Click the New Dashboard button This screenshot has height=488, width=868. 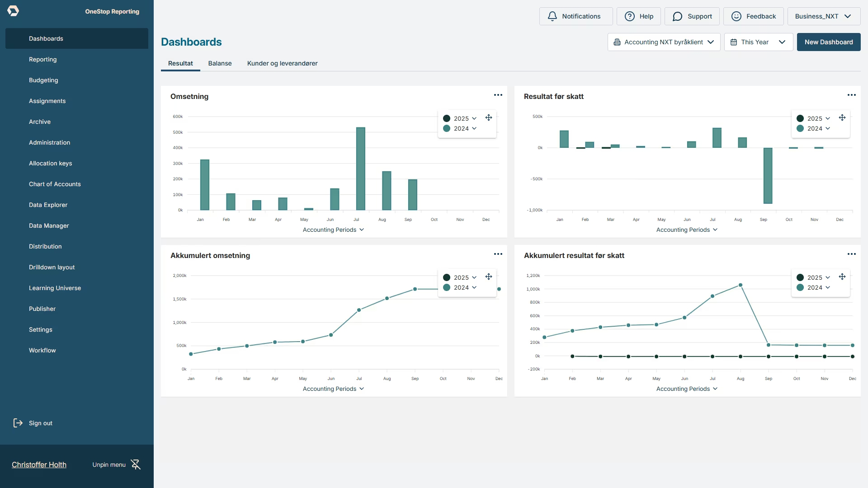tap(828, 42)
